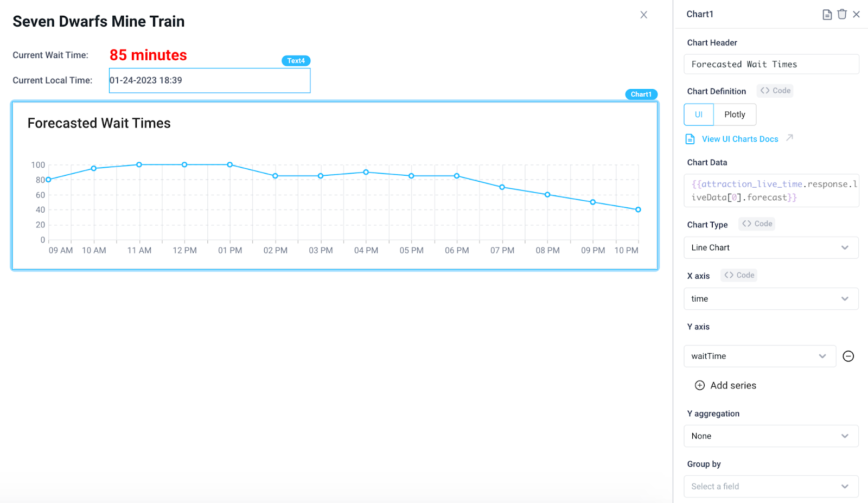This screenshot has height=503, width=868.
Task: Open the X axis Code editor
Action: (738, 275)
